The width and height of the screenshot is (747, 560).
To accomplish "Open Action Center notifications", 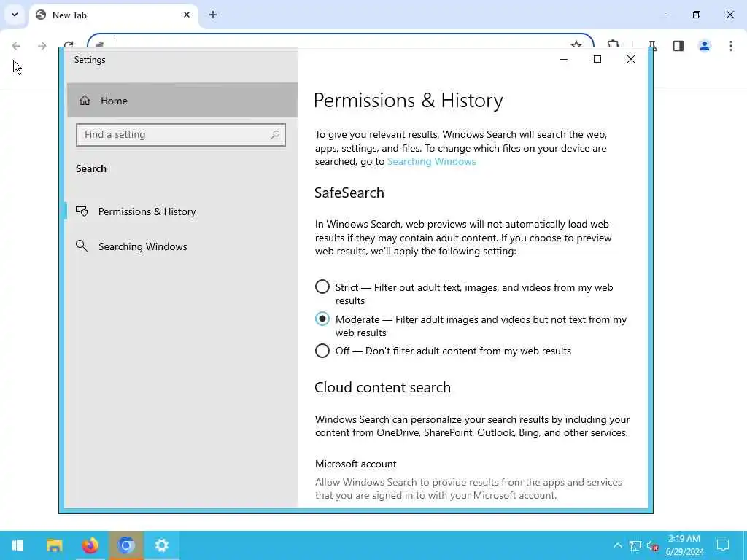I will 723,545.
